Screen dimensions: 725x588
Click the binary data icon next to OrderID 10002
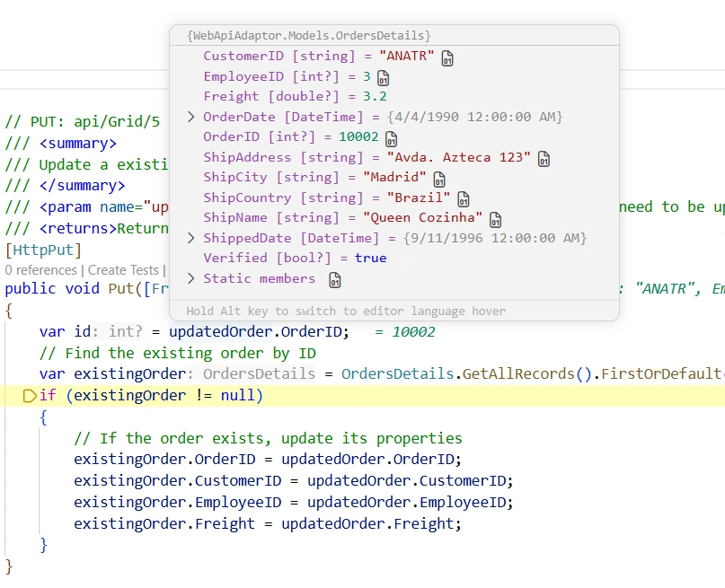click(x=391, y=138)
